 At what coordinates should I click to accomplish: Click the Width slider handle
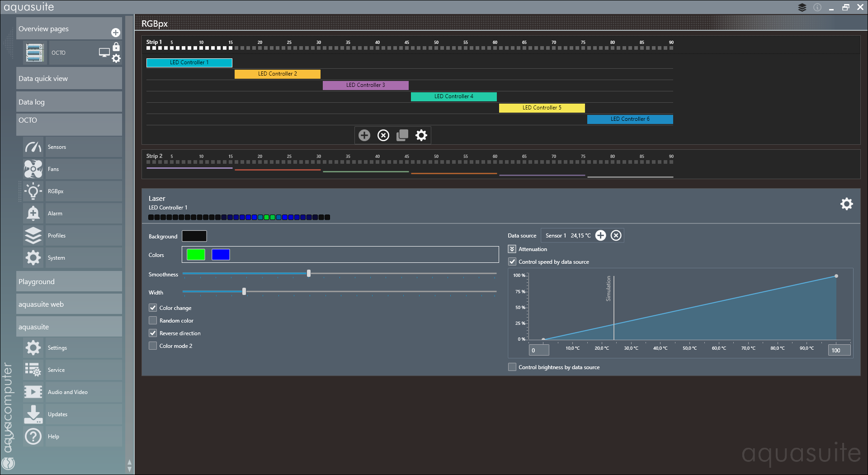(x=244, y=291)
